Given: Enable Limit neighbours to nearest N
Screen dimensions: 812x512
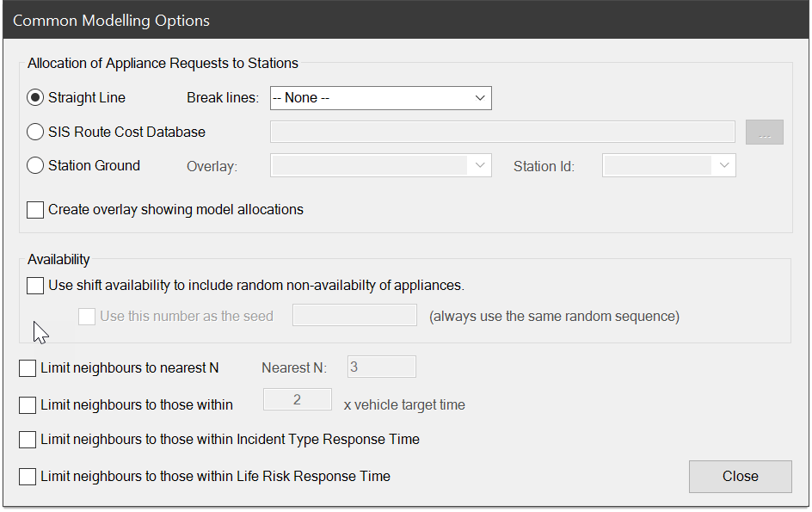Looking at the screenshot, I should (x=27, y=367).
